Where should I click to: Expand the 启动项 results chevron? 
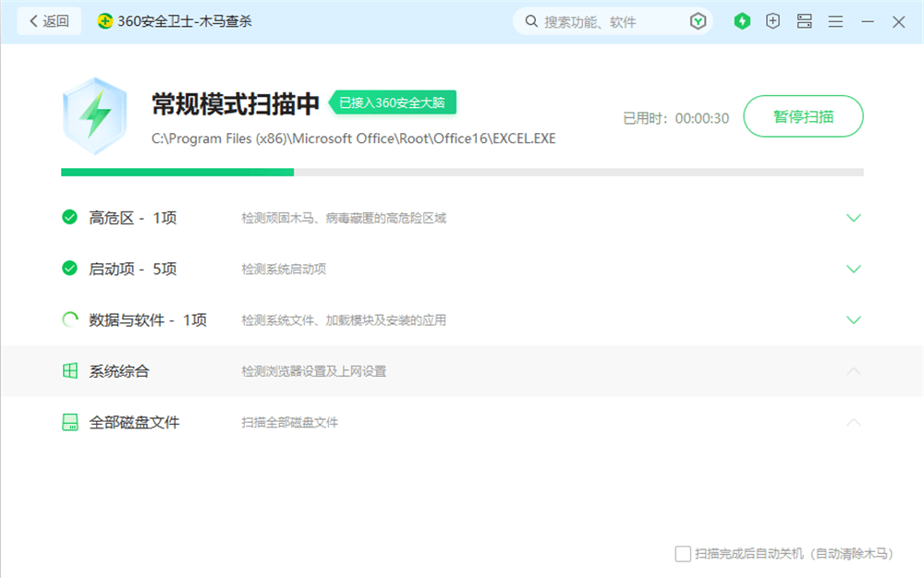click(854, 270)
